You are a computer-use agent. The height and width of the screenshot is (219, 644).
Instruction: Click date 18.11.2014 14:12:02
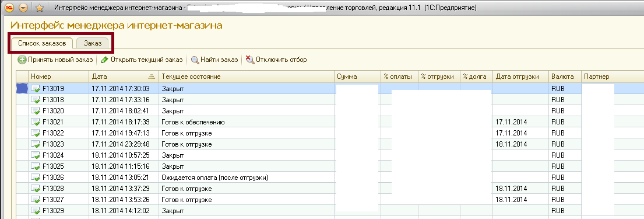120,211
